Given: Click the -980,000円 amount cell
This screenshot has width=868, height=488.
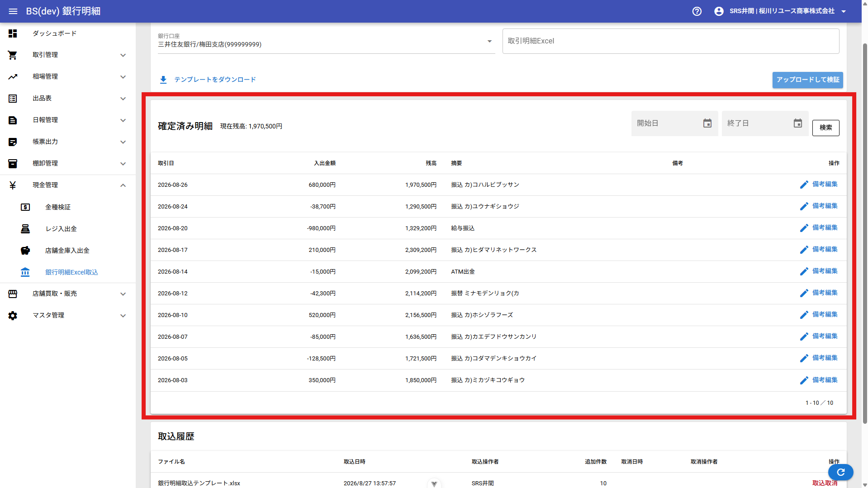Looking at the screenshot, I should 321,228.
